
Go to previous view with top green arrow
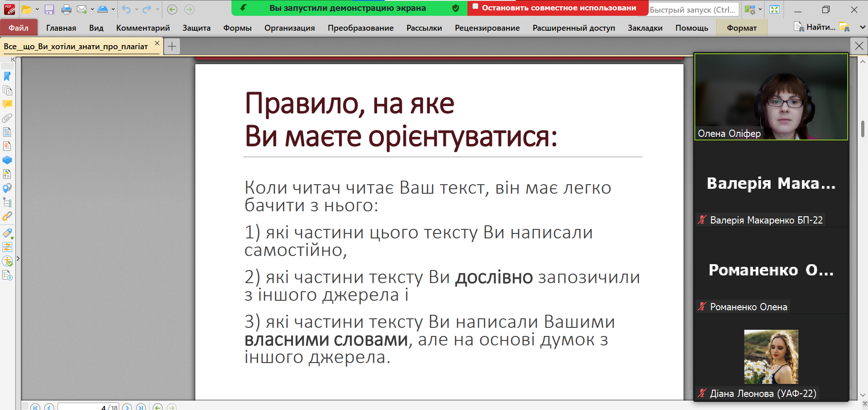[172, 9]
